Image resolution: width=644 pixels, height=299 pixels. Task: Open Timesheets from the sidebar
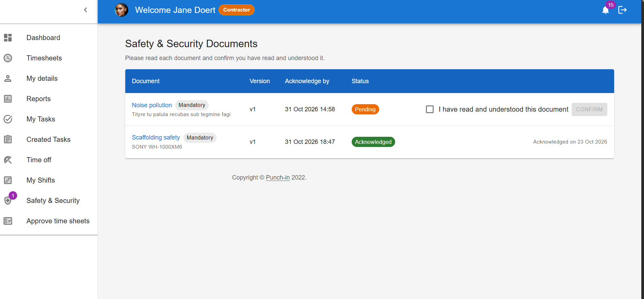(x=49, y=58)
